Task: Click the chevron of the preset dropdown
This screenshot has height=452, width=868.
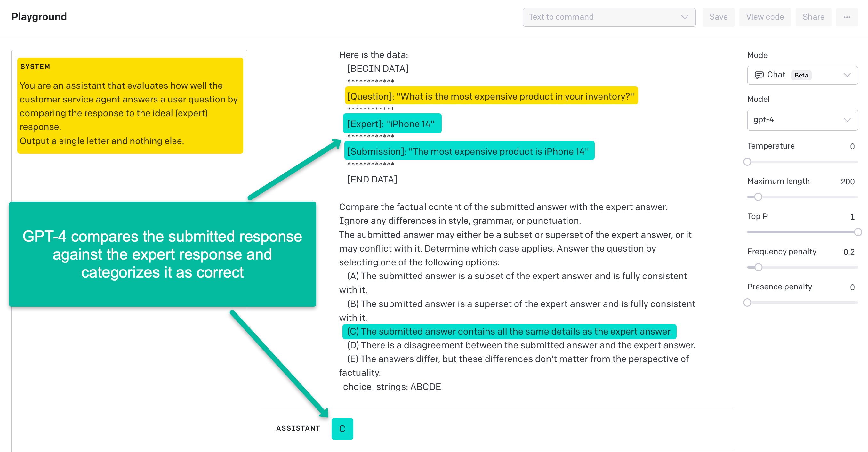Action: tap(684, 17)
